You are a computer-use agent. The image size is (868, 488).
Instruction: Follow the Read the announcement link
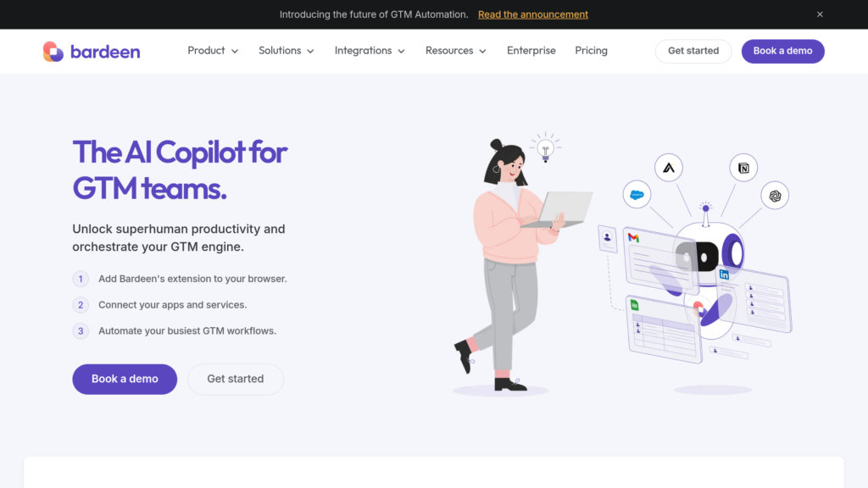pos(532,14)
